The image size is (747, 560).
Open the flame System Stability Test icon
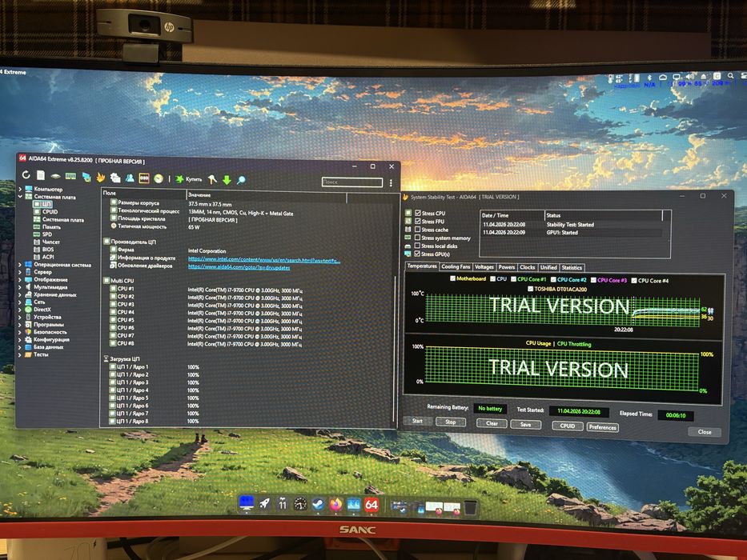(101, 177)
